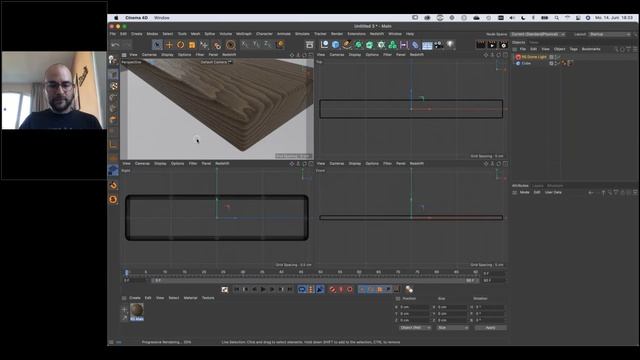This screenshot has height=360, width=640.
Task: Select the Cube object in Object Manager
Action: click(x=526, y=64)
